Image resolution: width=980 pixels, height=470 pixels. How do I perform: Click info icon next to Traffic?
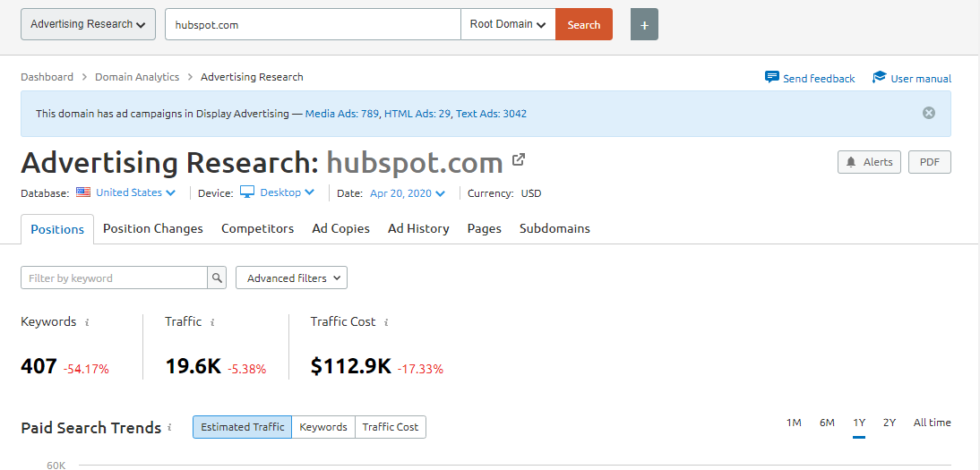coord(212,322)
